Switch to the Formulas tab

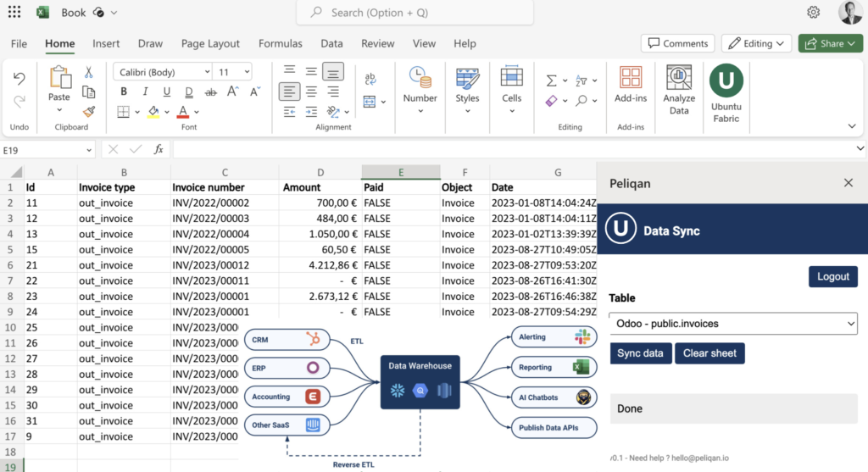[280, 43]
